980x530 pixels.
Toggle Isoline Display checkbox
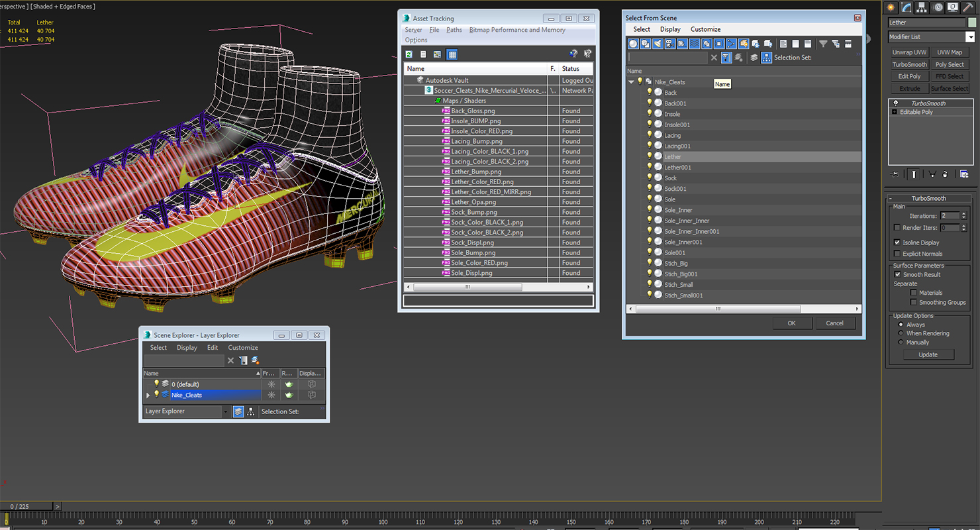(x=897, y=242)
